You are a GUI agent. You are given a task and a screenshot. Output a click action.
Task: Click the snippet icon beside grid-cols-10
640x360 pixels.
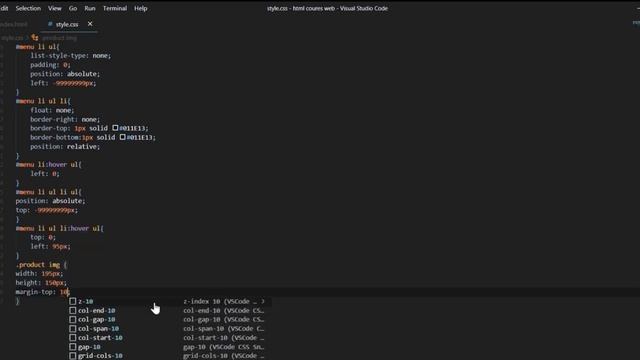73,356
